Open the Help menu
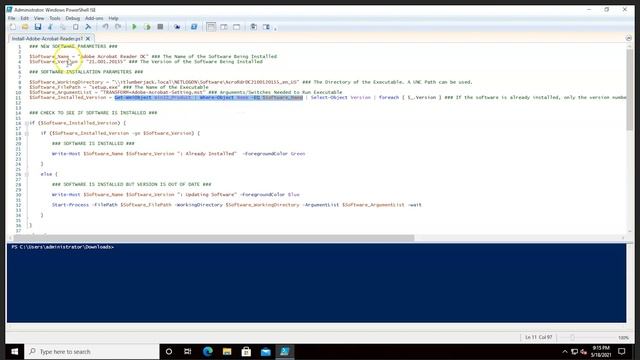640x360 pixels. 113,18
